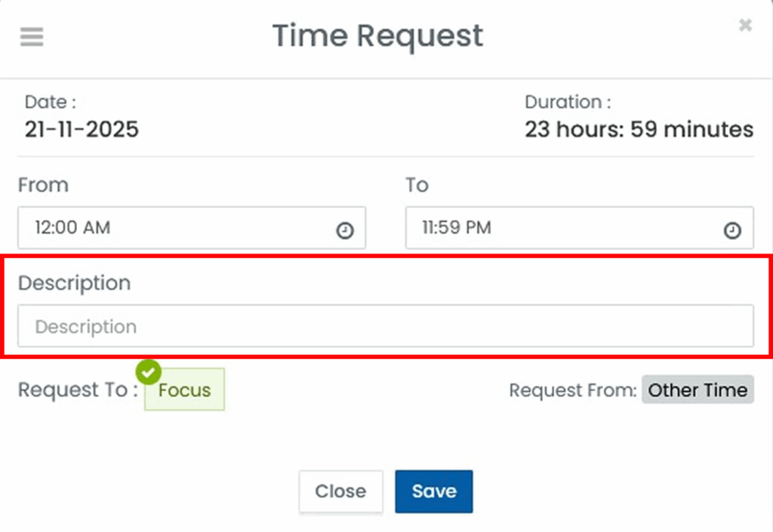Click the Description field label
Screen dimensions: 773x532
(74, 283)
